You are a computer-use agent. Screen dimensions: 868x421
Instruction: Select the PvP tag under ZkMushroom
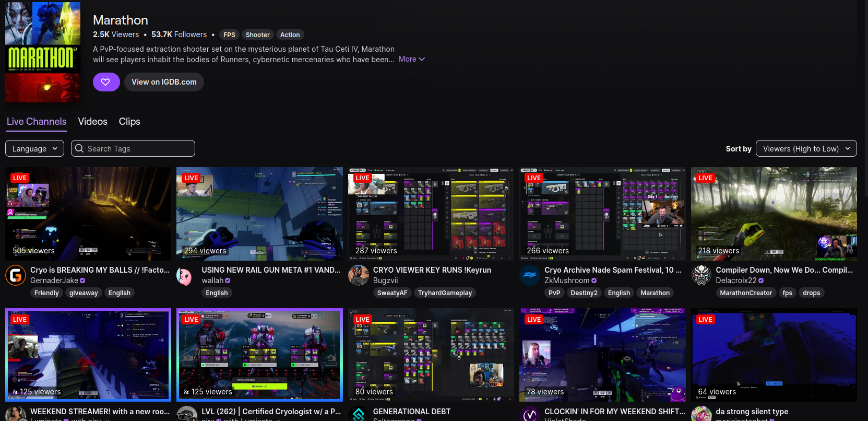[554, 293]
